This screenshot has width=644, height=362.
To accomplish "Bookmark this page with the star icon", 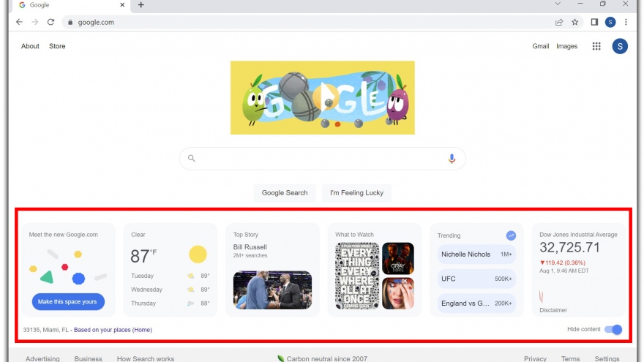I will pyautogui.click(x=575, y=22).
